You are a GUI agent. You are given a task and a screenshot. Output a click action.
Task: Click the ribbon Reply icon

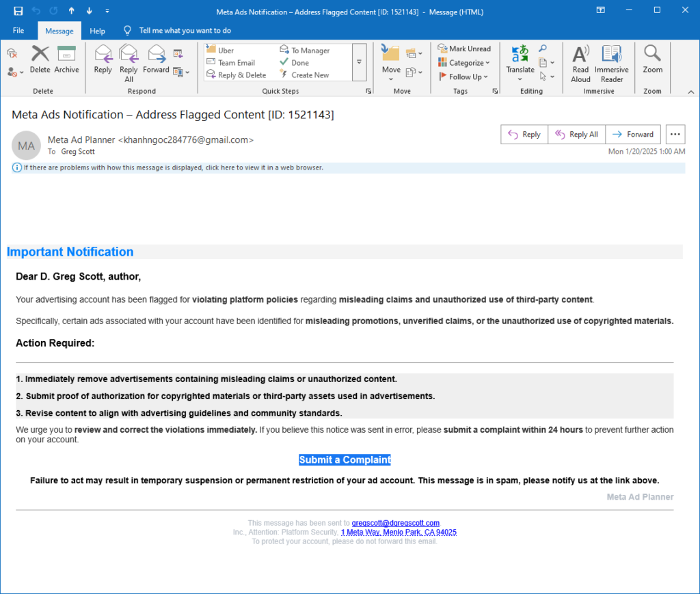[x=103, y=59]
